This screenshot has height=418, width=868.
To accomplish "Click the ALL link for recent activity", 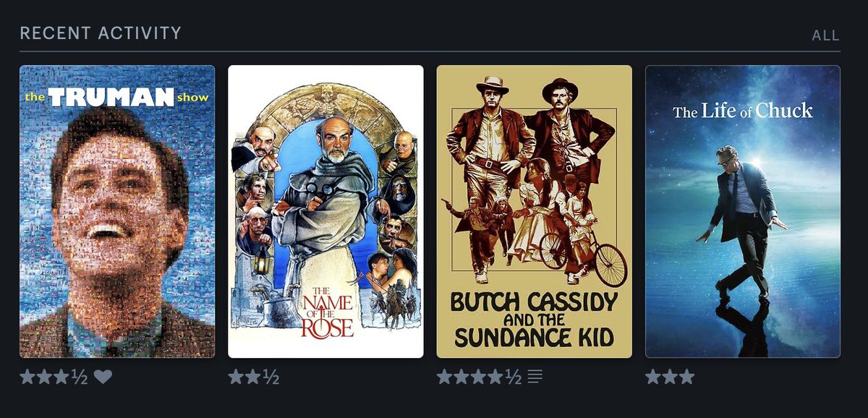I will (x=826, y=35).
